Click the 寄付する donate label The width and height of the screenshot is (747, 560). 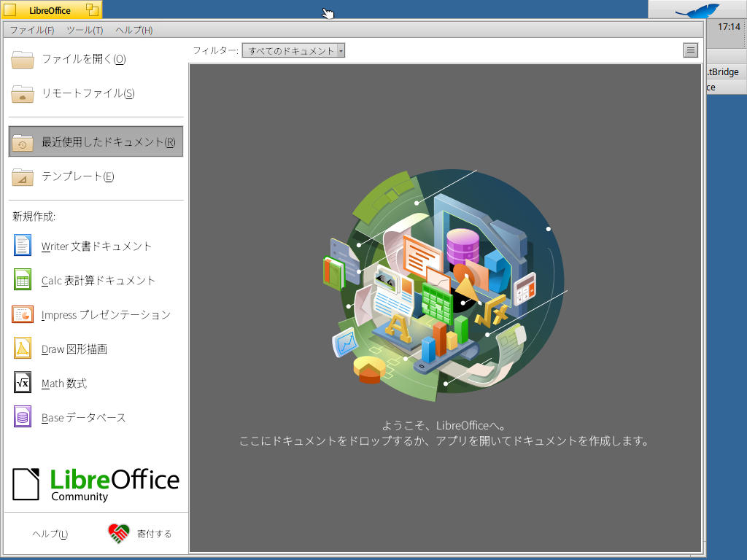154,534
